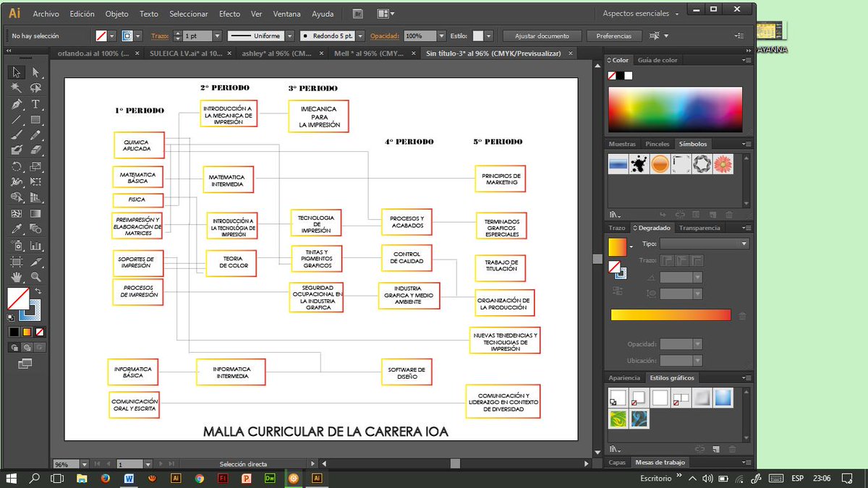The image size is (868, 488).
Task: Activate the fill box in the toolbar
Action: coord(18,299)
